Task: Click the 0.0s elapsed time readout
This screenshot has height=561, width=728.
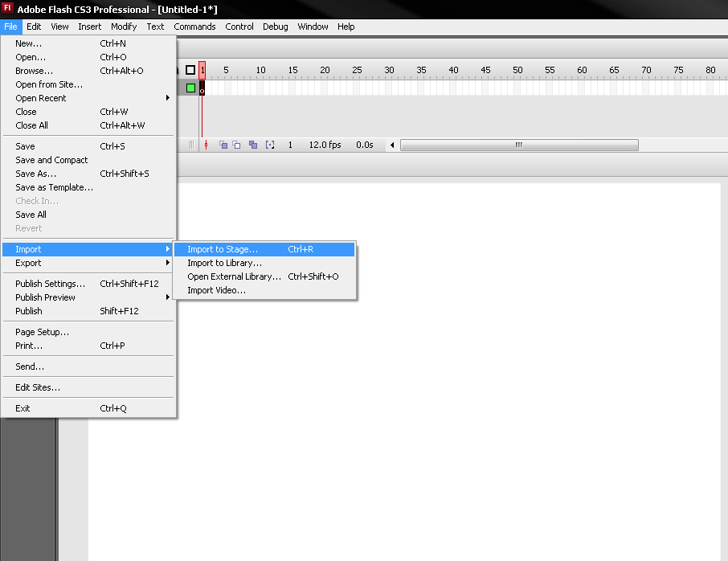Action: [365, 145]
